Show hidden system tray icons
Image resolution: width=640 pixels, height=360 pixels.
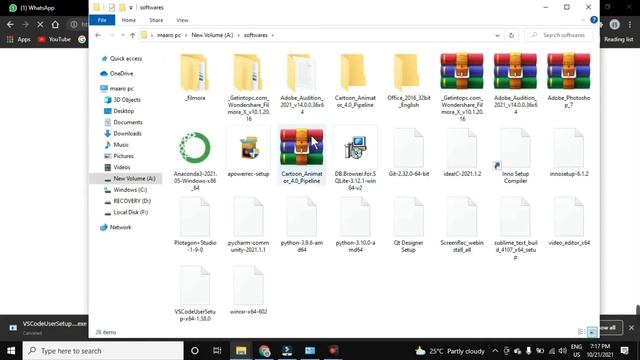point(495,351)
